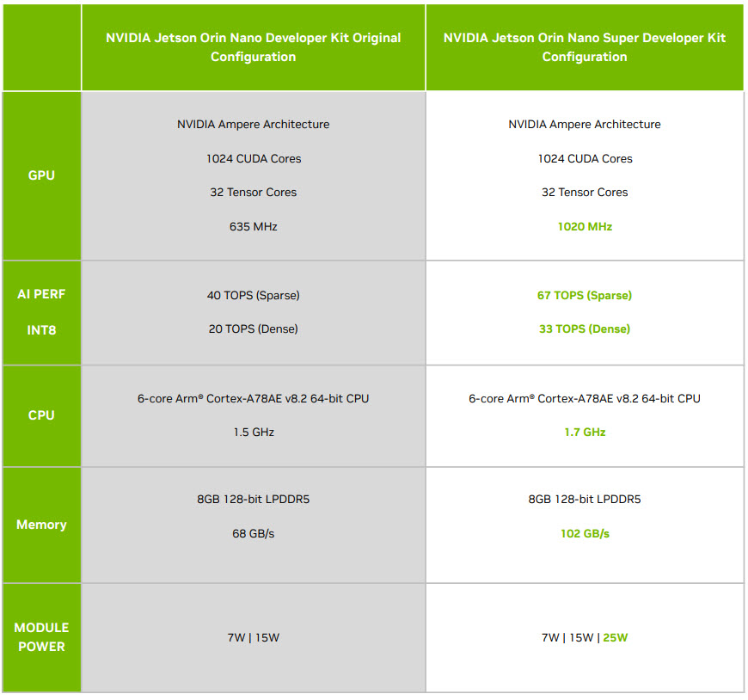Click the Super Developer Kit Configuration header
The height and width of the screenshot is (700, 748).
pyautogui.click(x=585, y=47)
